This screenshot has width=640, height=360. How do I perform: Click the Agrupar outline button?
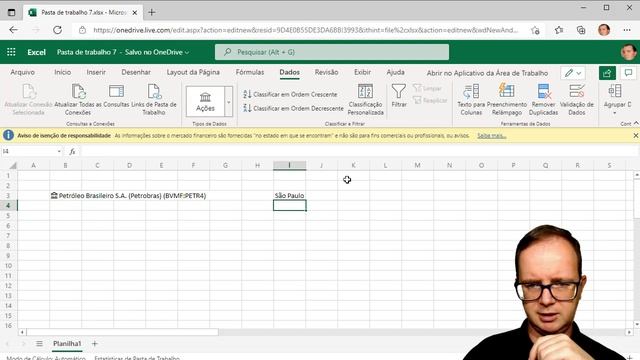[616, 98]
